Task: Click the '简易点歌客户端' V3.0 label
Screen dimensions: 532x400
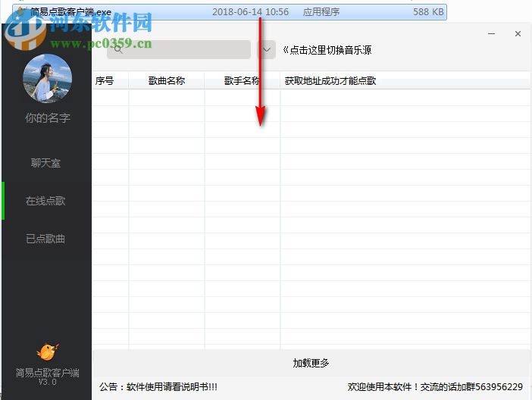Action: [x=48, y=377]
